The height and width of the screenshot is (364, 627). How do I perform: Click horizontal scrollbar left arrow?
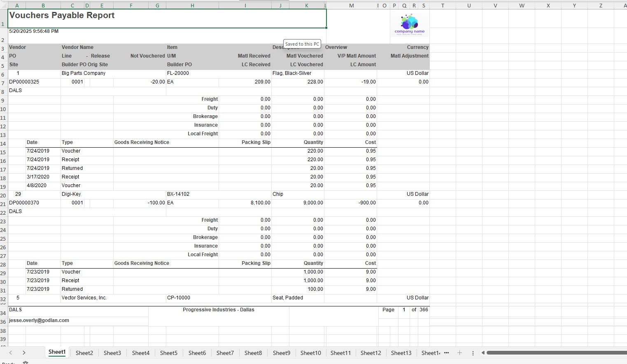[483, 353]
